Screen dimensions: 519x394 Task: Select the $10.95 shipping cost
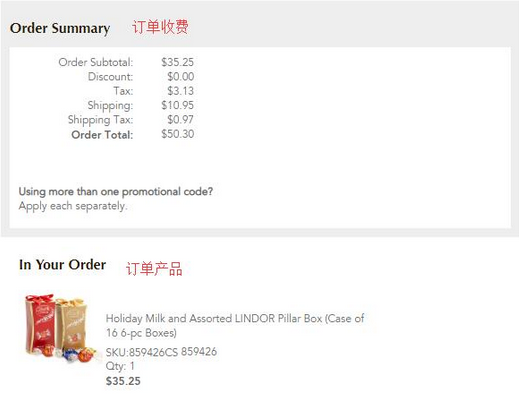click(x=178, y=105)
